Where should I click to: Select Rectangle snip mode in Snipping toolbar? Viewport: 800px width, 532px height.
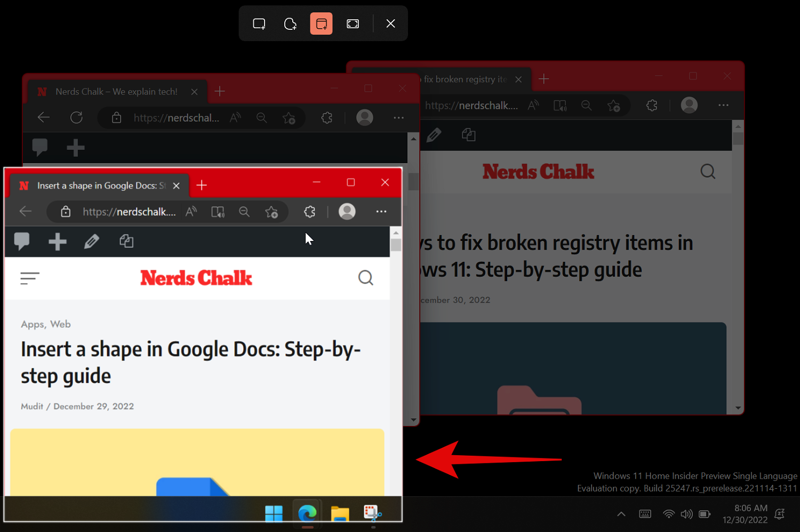pos(259,23)
